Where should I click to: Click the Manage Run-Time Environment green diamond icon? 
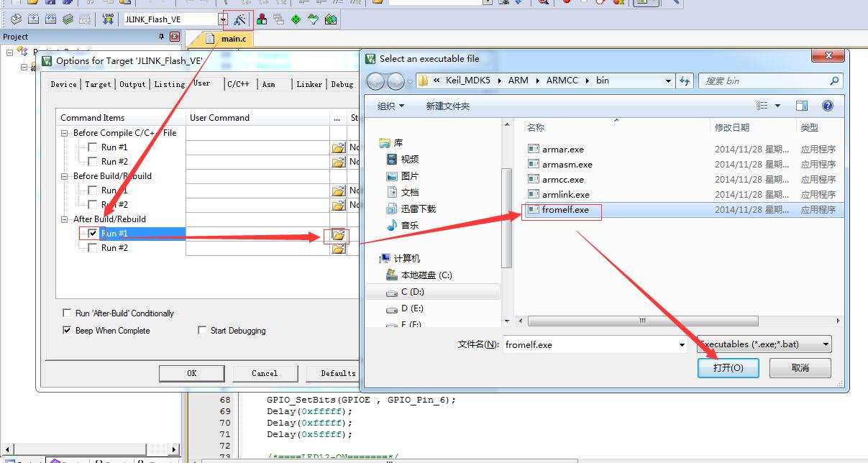click(x=296, y=19)
